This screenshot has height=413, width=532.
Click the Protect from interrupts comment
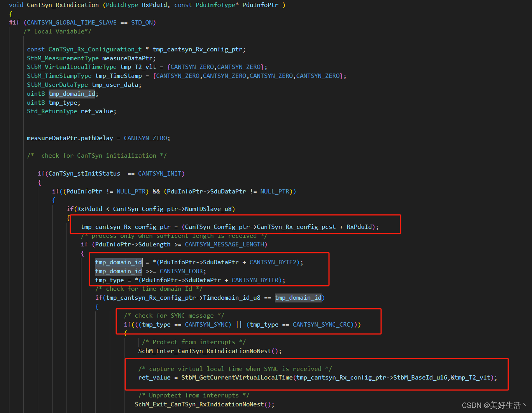194,342
